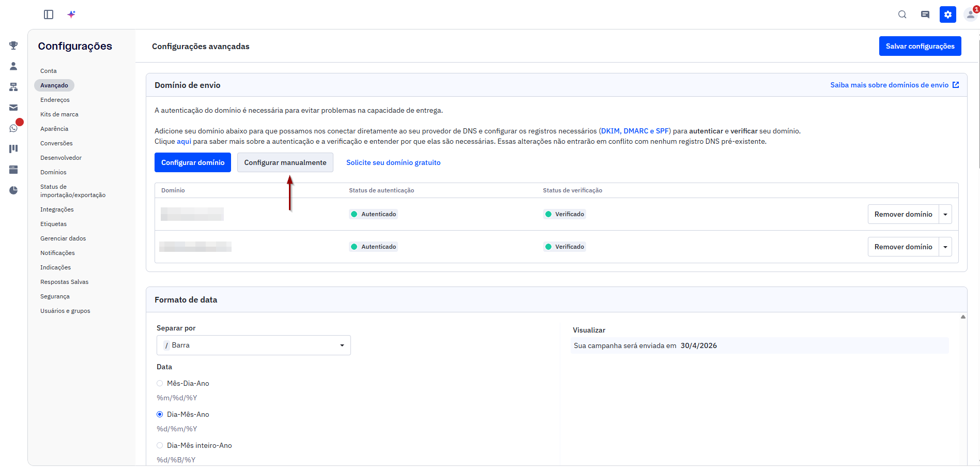Image resolution: width=980 pixels, height=467 pixels.
Task: Select Mês-Dia-Ano date format
Action: coord(160,383)
